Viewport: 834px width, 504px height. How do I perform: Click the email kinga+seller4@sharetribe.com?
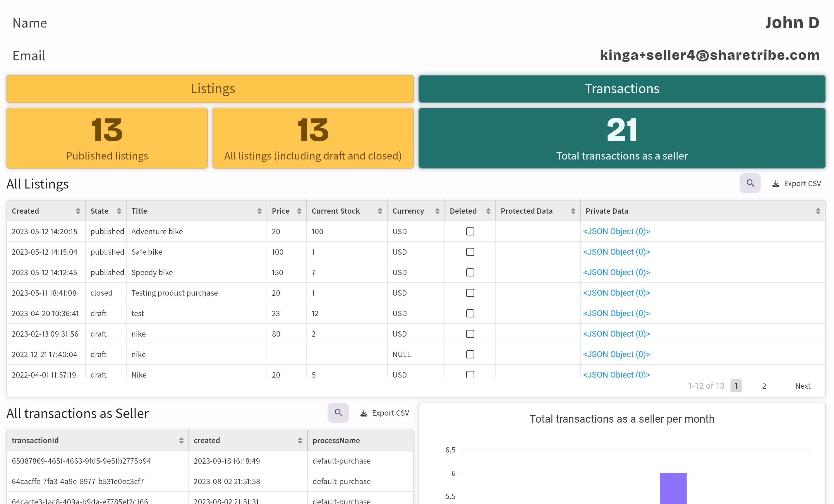click(x=710, y=55)
